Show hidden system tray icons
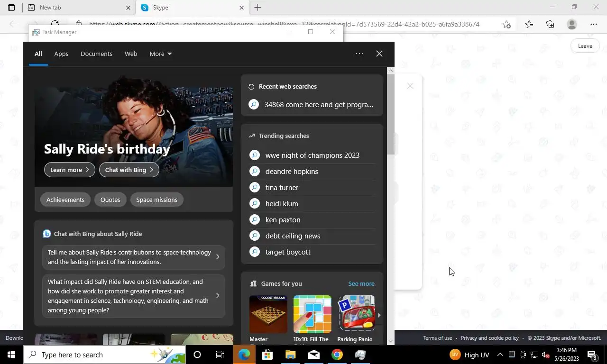This screenshot has width=607, height=364. coord(500,355)
